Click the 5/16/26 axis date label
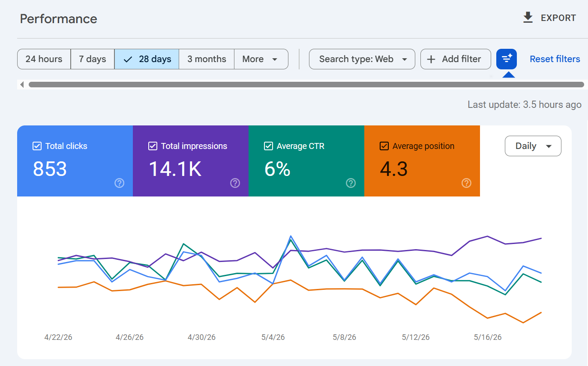Image resolution: width=588 pixels, height=366 pixels. [488, 337]
